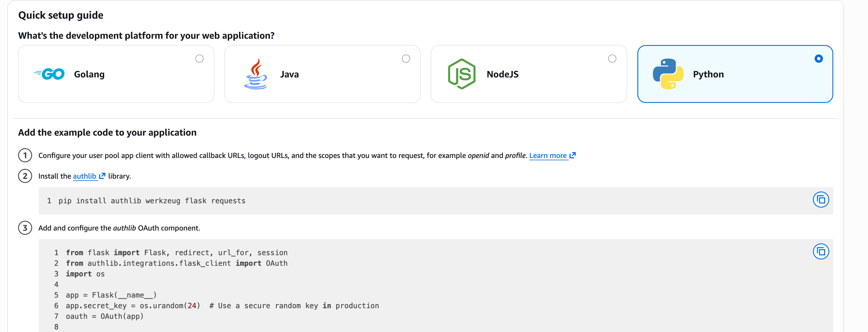Open the Learn more link
This screenshot has height=332, width=868.
548,156
